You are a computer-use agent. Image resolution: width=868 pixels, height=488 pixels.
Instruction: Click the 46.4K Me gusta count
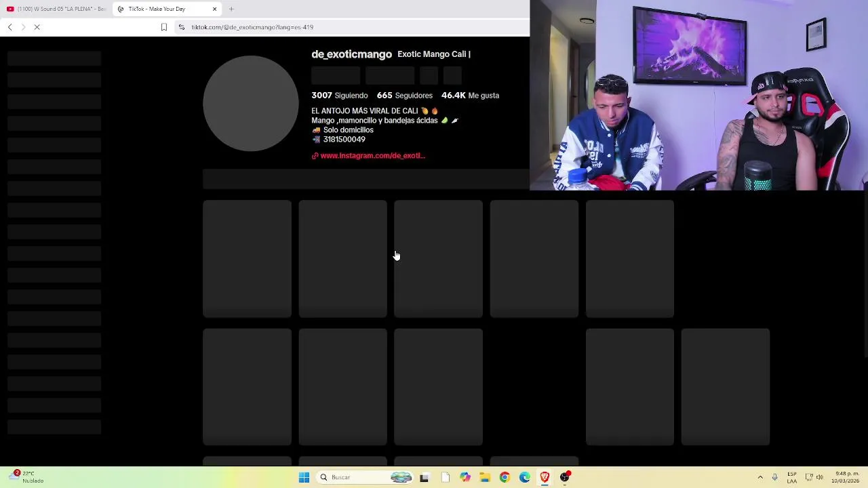[x=470, y=96]
